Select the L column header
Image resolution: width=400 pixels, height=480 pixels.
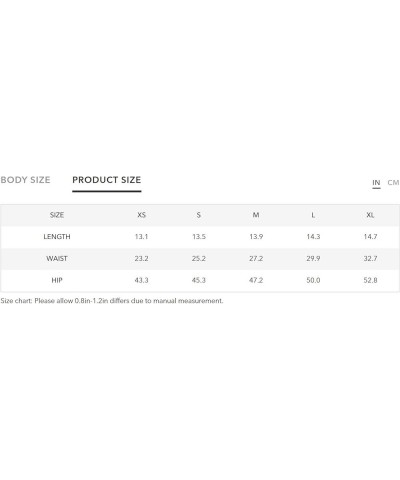[313, 215]
